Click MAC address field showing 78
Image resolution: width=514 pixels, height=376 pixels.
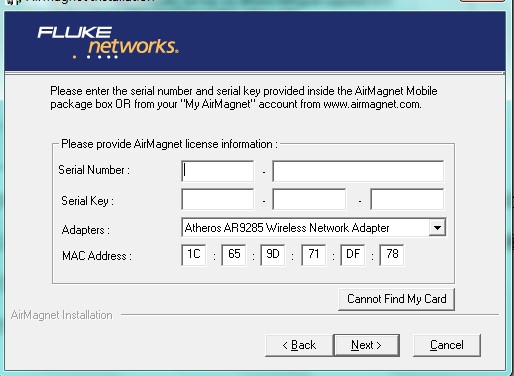tap(392, 255)
